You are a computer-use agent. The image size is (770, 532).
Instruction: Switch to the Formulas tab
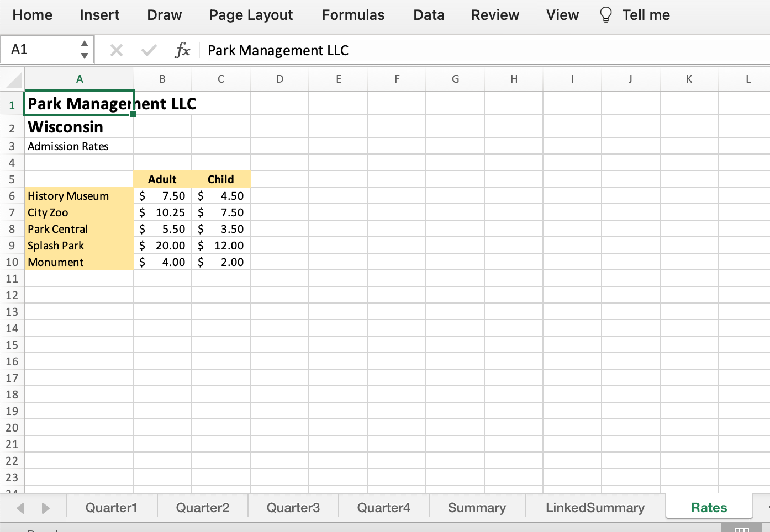(353, 15)
